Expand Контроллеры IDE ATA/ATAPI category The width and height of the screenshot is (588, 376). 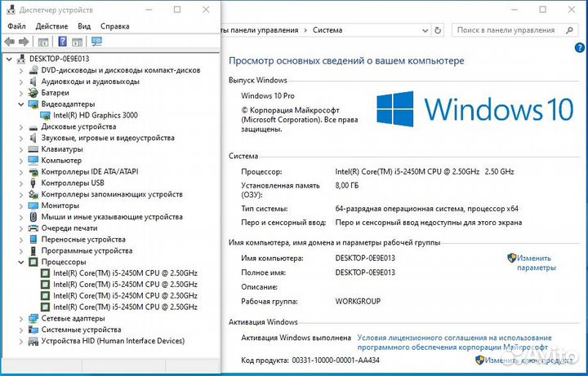pos(21,172)
